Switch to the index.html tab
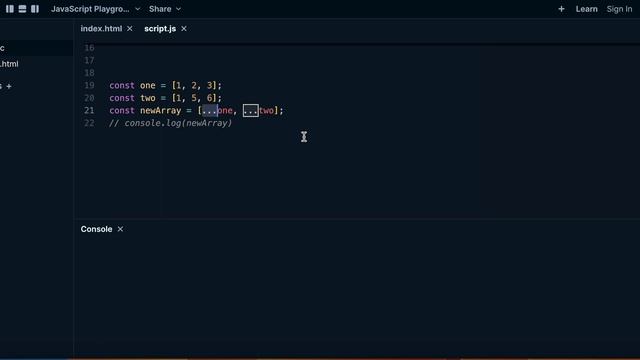The height and width of the screenshot is (360, 640). coord(101,29)
